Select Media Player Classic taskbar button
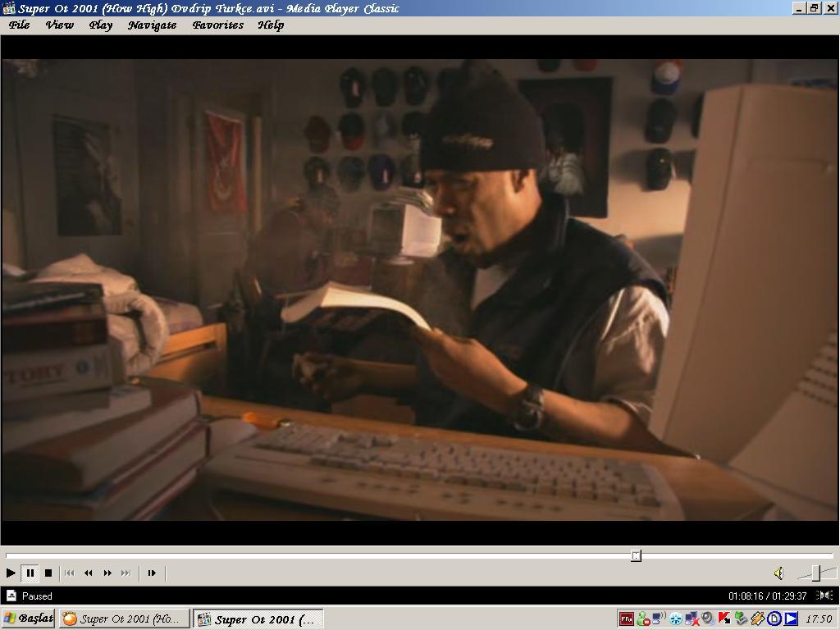The height and width of the screenshot is (630, 840). coord(258,619)
